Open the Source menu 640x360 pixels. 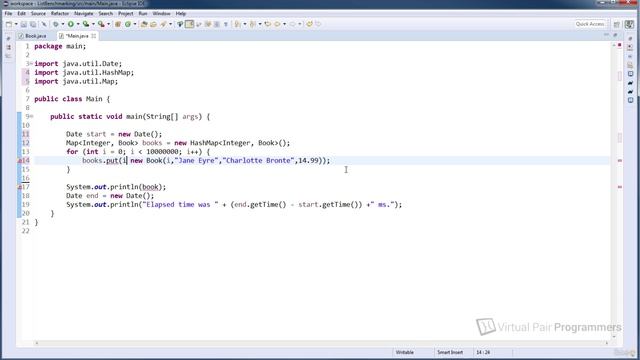click(x=38, y=13)
